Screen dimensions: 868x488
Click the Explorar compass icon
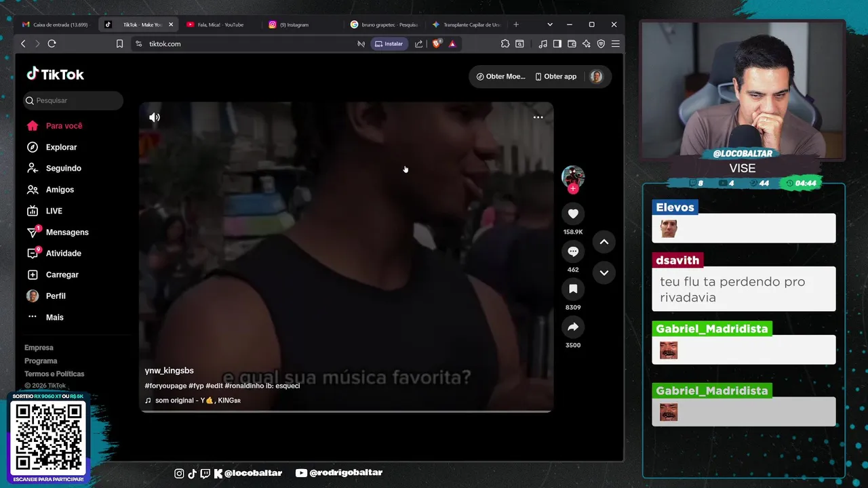coord(32,147)
